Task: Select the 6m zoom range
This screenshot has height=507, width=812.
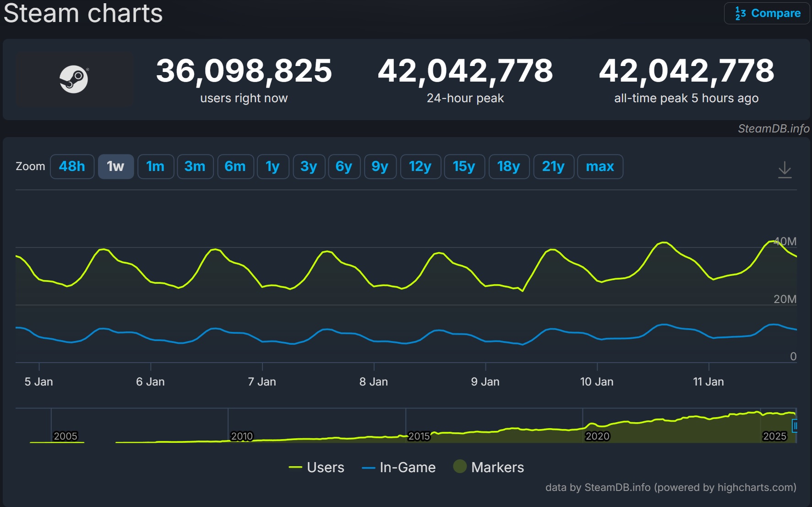Action: click(x=235, y=166)
